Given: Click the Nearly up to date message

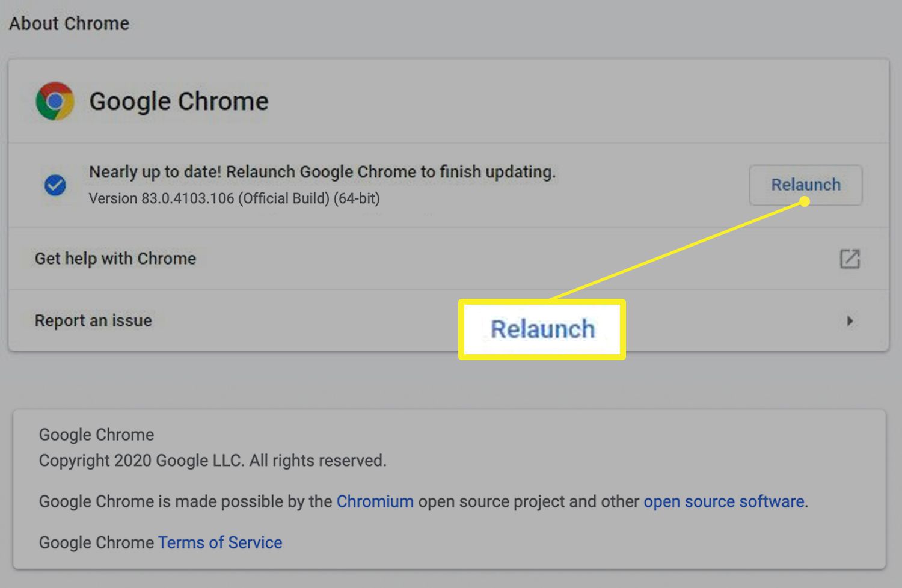Looking at the screenshot, I should coord(322,172).
